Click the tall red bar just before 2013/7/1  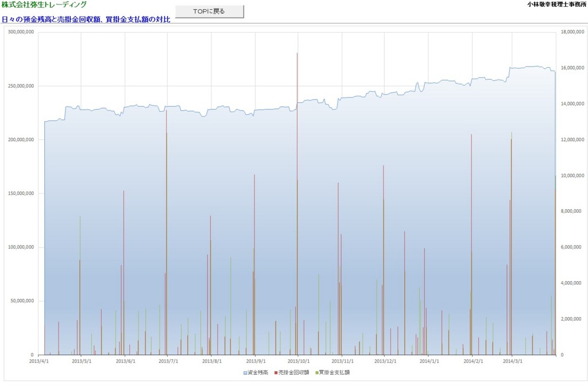pyautogui.click(x=167, y=232)
